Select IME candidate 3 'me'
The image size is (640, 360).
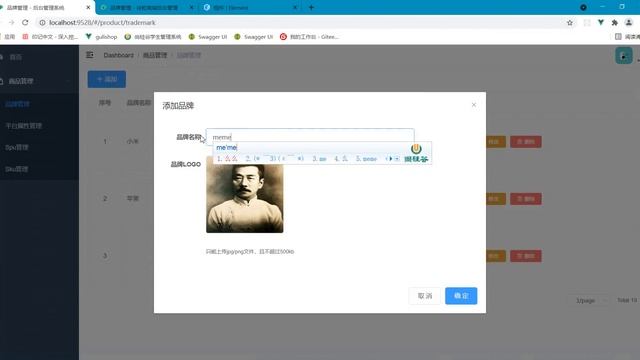click(319, 159)
